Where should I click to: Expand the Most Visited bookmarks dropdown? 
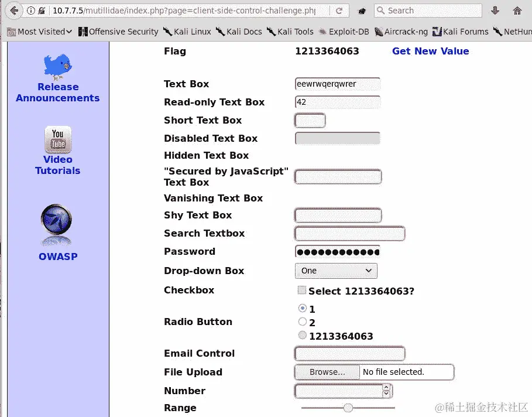(40, 32)
